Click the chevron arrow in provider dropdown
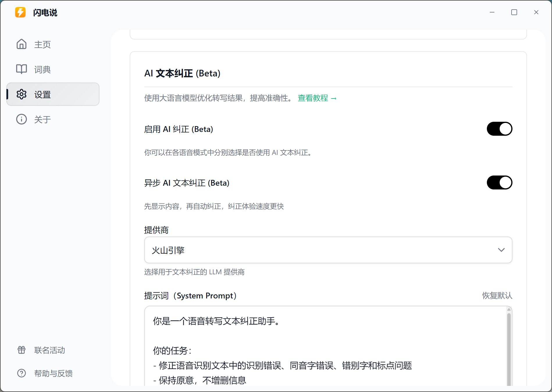The width and height of the screenshot is (552, 392). pos(501,250)
